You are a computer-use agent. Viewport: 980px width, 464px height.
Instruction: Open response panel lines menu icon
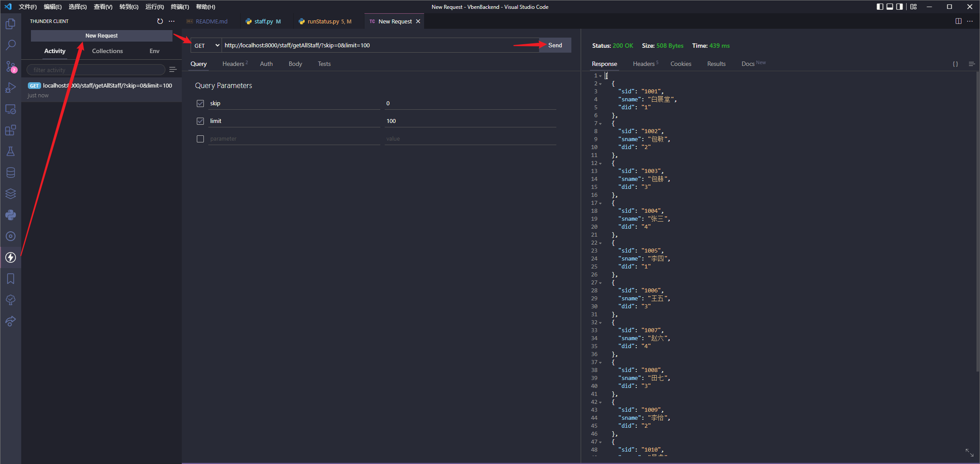pos(972,64)
